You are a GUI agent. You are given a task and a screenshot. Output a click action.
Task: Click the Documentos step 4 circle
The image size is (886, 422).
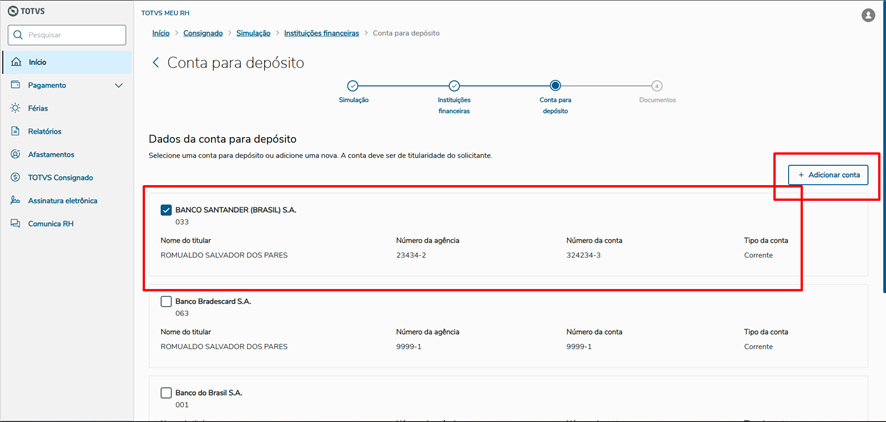click(x=656, y=86)
